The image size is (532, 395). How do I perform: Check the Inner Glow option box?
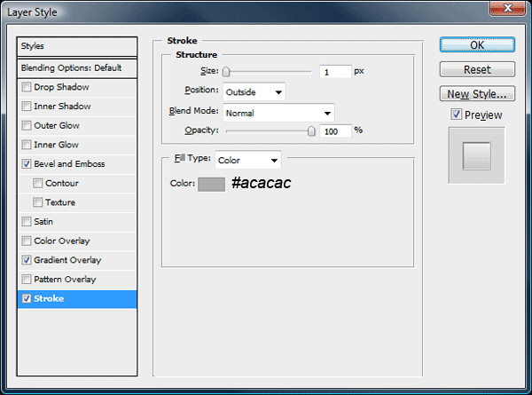pos(26,145)
